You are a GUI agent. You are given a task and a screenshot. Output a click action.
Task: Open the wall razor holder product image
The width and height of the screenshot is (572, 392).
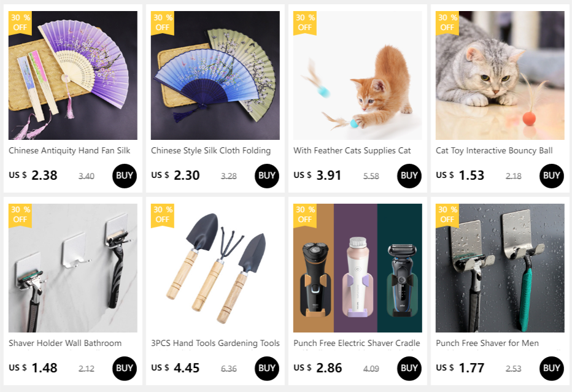73,268
